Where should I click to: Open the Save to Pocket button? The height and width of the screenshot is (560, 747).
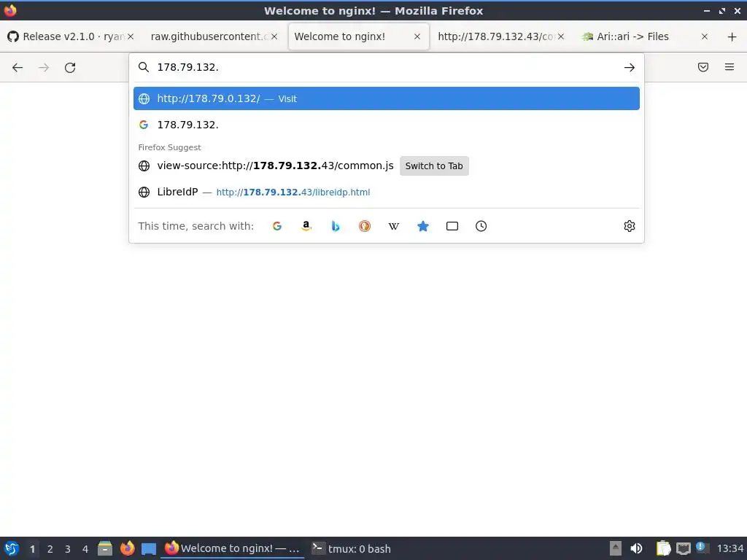pyautogui.click(x=703, y=67)
